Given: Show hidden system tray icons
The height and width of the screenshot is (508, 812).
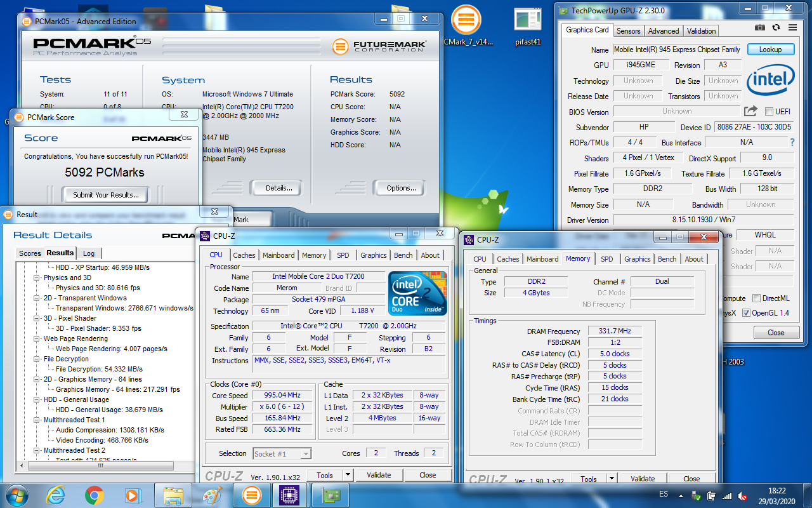Looking at the screenshot, I should click(x=681, y=495).
